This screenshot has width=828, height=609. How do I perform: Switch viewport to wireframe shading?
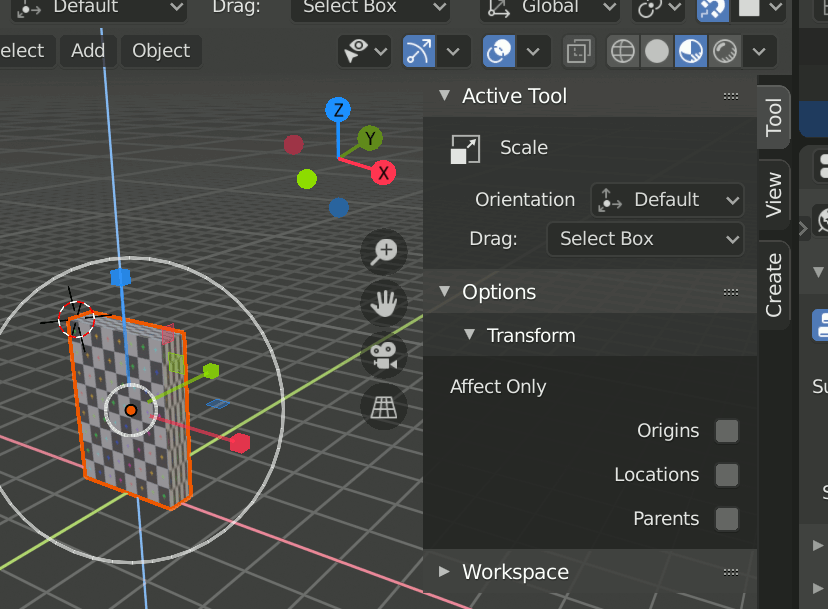pyautogui.click(x=622, y=51)
